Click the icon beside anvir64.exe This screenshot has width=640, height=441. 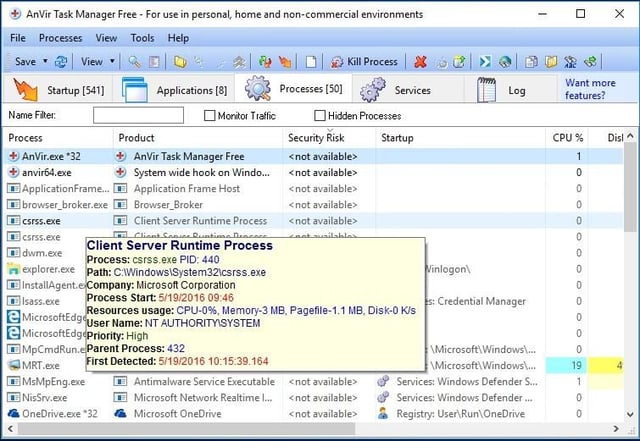click(x=13, y=172)
